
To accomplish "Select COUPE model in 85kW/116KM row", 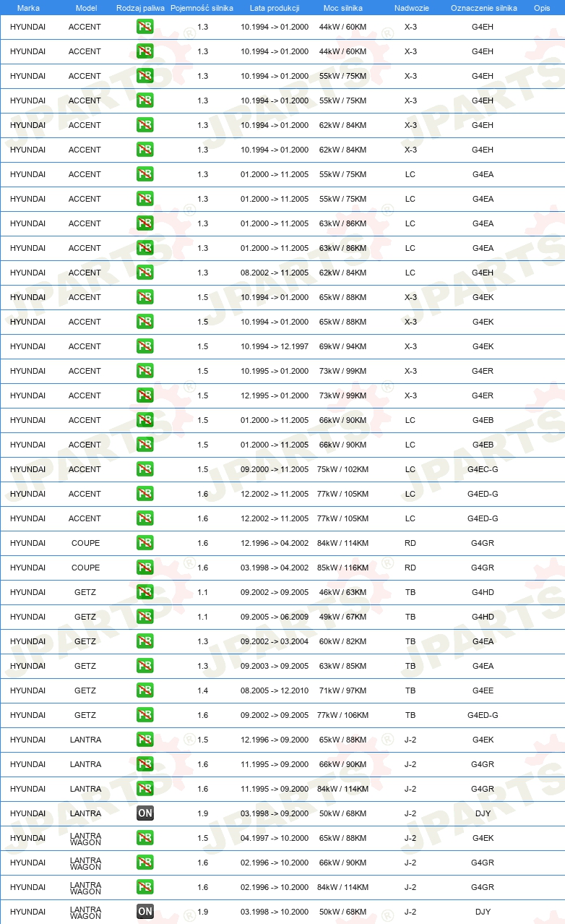I will tap(85, 568).
